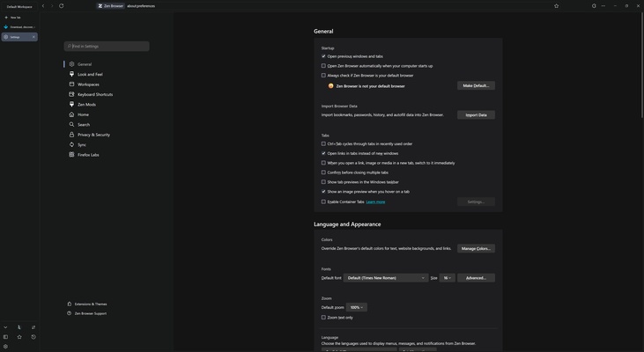Click the Find in Settings search field
Screen dimensions: 644x352
pos(107,47)
